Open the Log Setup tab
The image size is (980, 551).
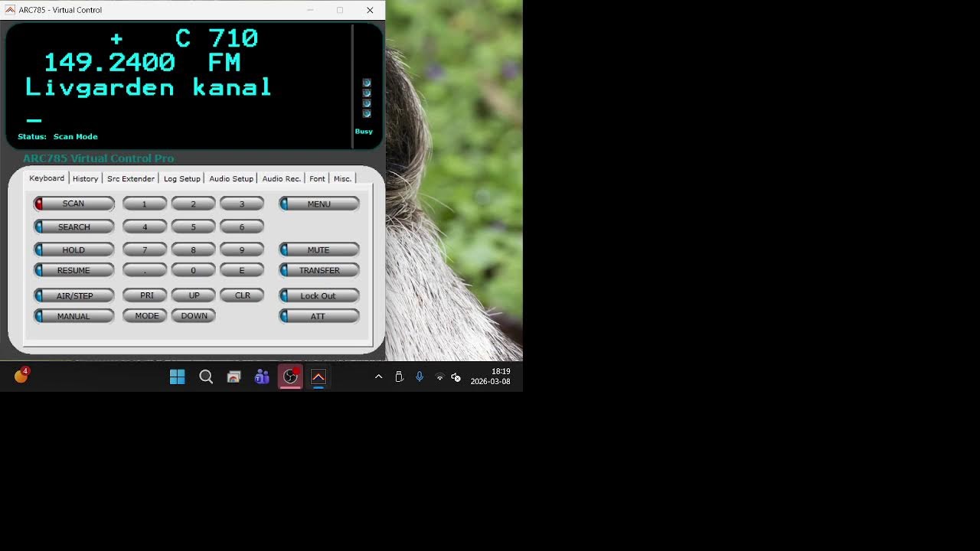[181, 178]
